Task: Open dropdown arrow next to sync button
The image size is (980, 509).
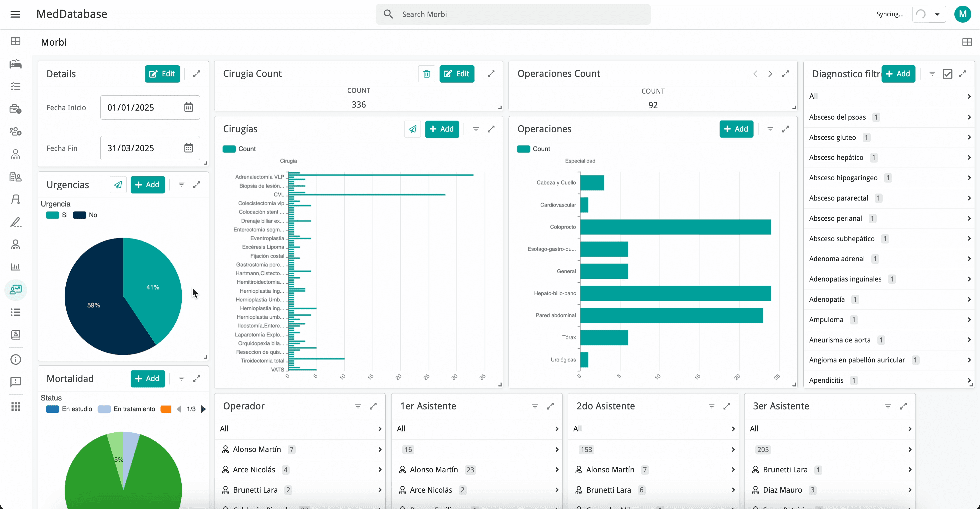Action: tap(937, 14)
